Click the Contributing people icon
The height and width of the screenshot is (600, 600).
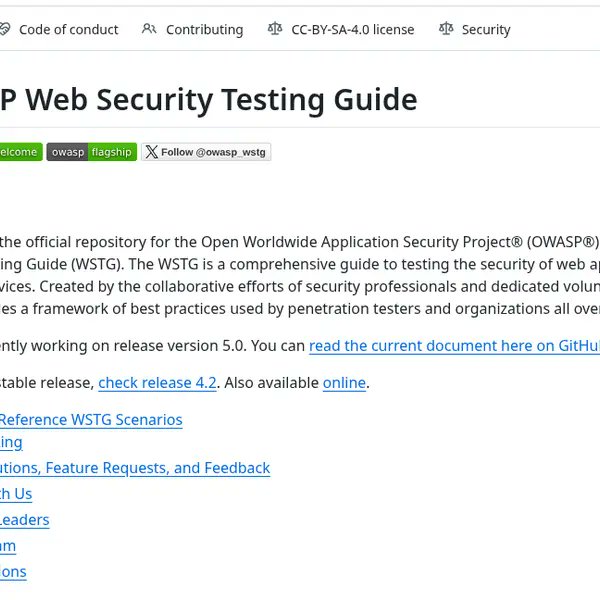[149, 29]
